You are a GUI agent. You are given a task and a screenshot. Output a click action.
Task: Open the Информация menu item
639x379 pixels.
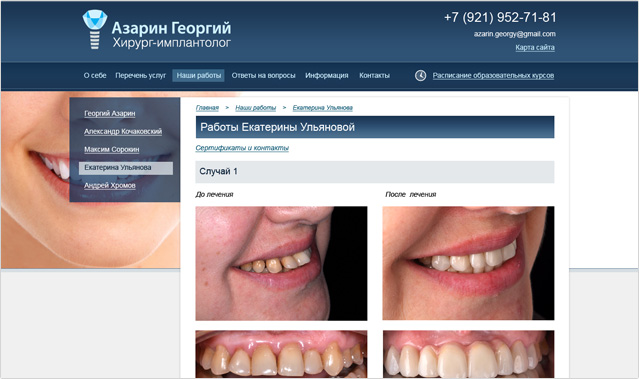327,75
